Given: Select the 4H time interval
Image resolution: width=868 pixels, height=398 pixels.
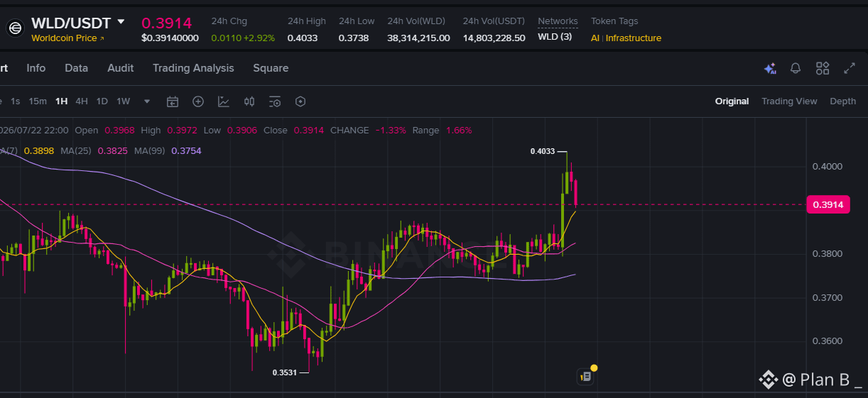Looking at the screenshot, I should pos(82,101).
